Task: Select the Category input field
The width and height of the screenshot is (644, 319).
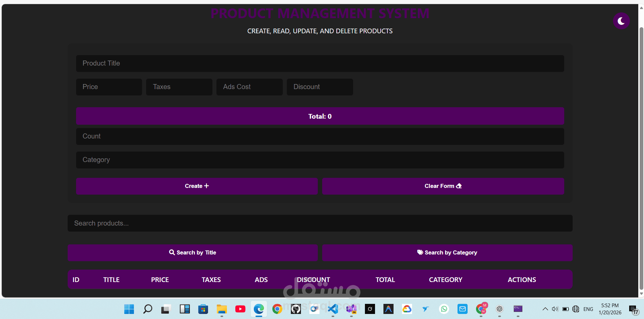Action: [x=320, y=160]
